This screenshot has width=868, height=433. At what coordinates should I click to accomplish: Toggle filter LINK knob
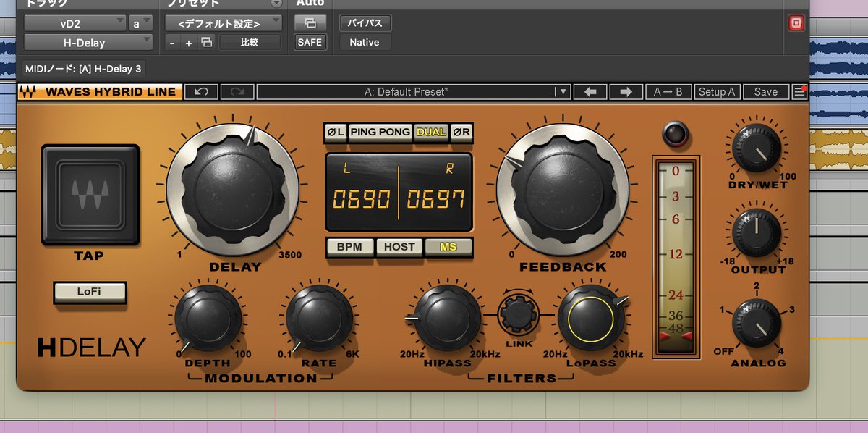(x=519, y=314)
